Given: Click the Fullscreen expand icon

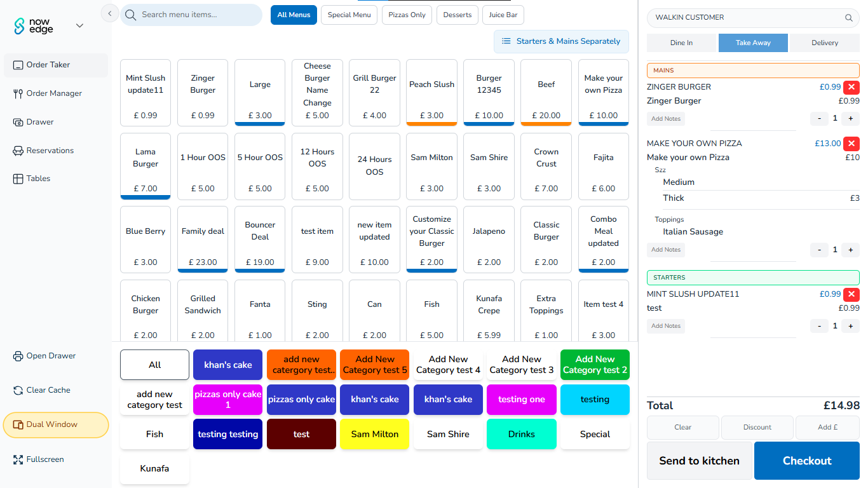Looking at the screenshot, I should (x=18, y=459).
